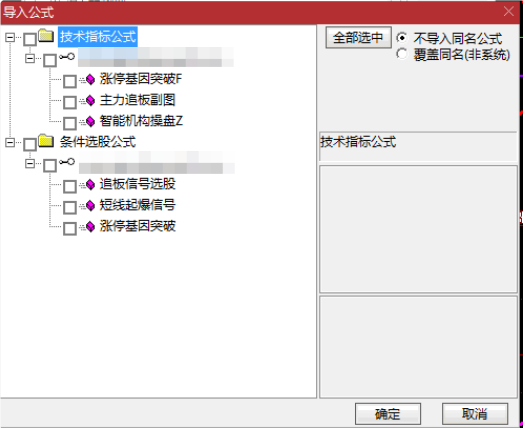Select the 智能机构操盘Z tree item
525x429 pixels.
(141, 121)
